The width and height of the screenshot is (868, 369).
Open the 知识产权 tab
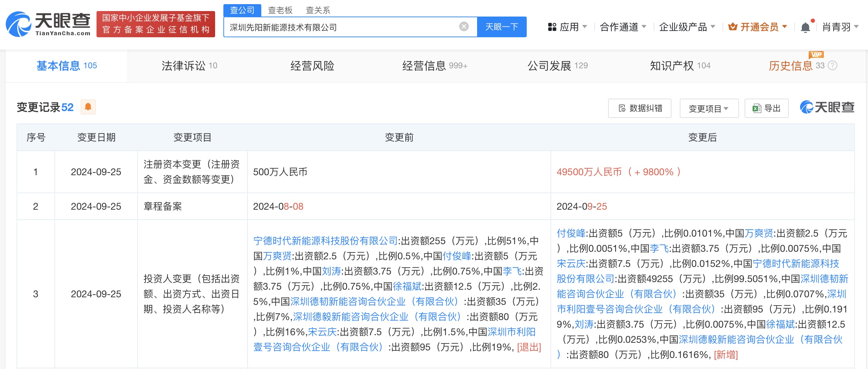tap(680, 66)
